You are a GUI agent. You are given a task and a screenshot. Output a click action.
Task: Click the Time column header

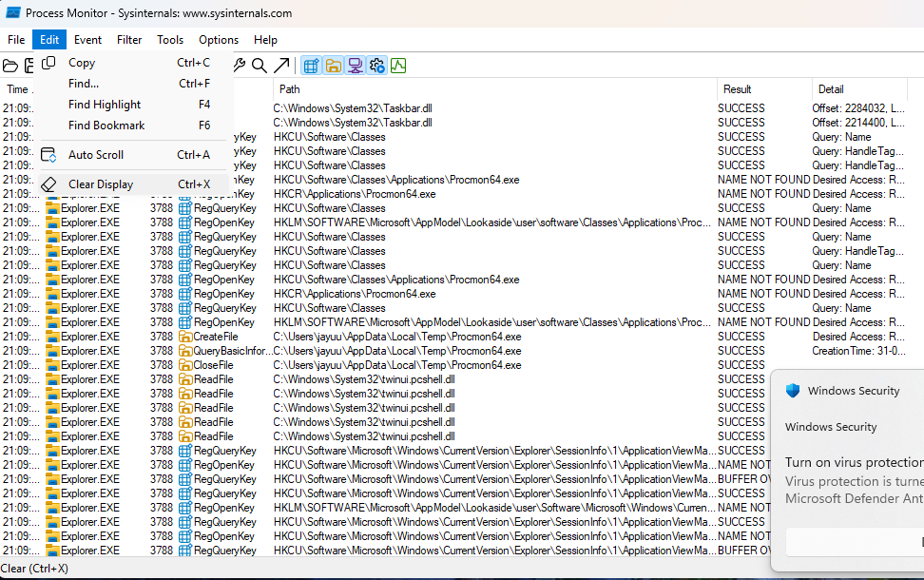(x=18, y=89)
